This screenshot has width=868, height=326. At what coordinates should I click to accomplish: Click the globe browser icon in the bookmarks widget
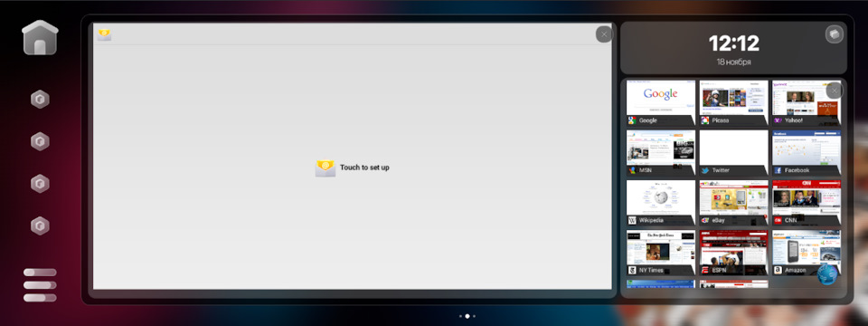click(827, 274)
